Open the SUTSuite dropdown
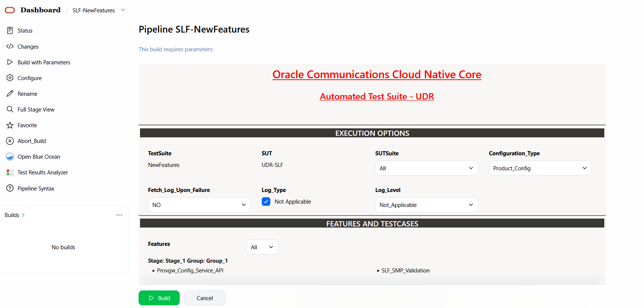 tap(426, 168)
